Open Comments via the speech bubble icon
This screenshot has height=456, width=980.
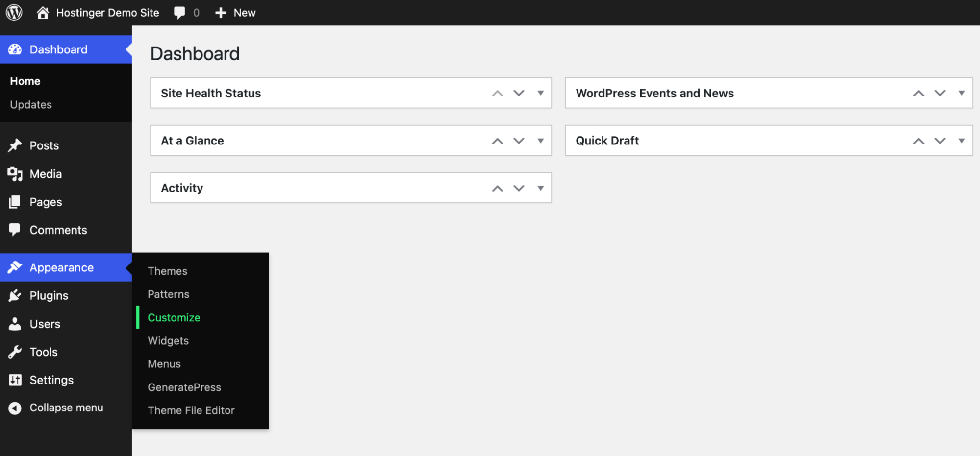pyautogui.click(x=15, y=230)
